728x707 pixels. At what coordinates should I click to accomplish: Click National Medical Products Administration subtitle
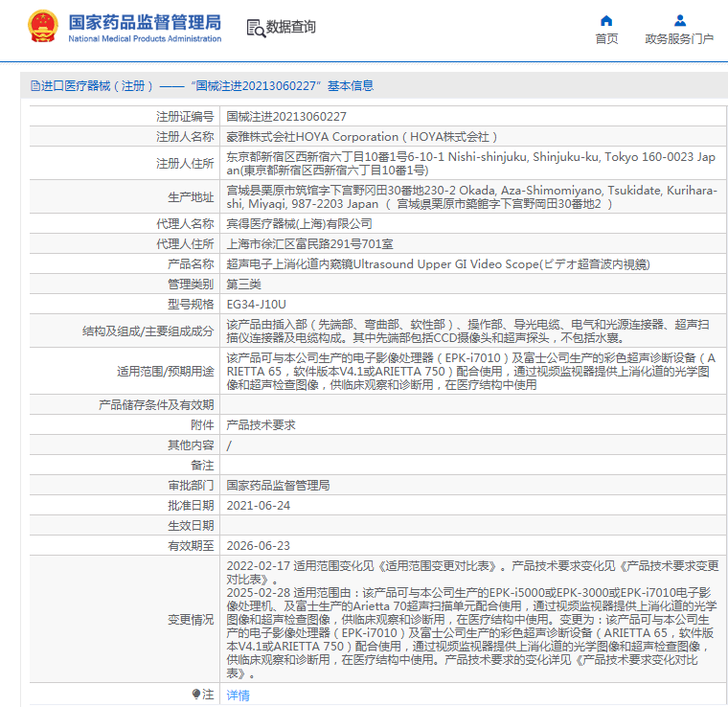145,38
